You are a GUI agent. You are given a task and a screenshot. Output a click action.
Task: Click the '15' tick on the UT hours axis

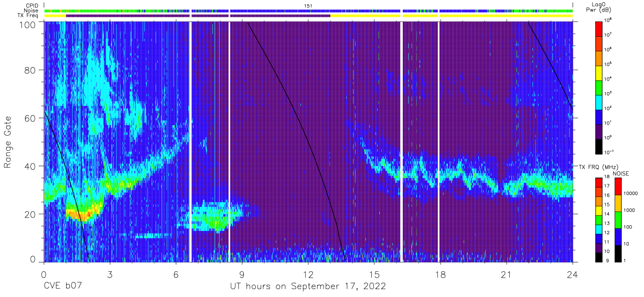pyautogui.click(x=374, y=273)
